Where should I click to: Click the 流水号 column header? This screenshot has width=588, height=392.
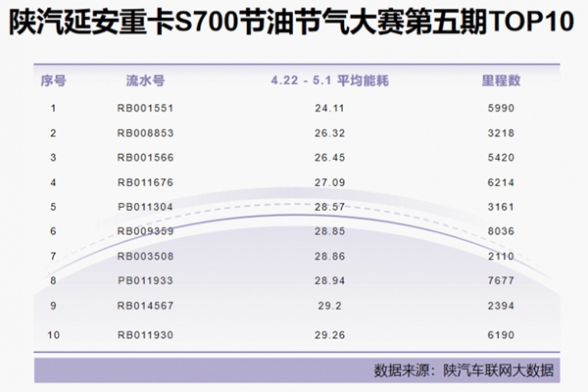click(x=145, y=77)
